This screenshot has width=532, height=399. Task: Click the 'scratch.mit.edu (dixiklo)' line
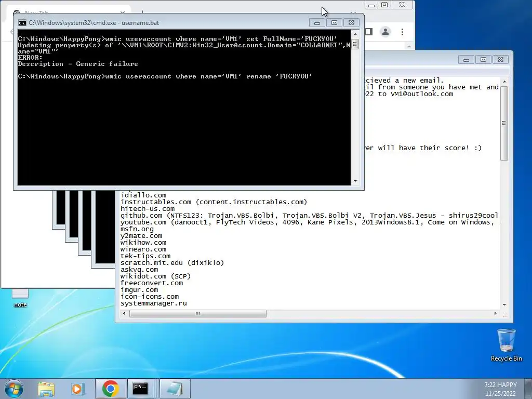click(172, 263)
